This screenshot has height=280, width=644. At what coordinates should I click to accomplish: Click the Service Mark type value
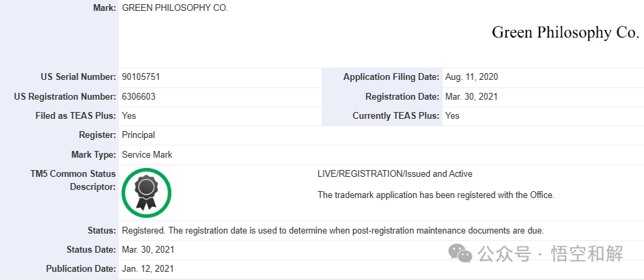tap(147, 155)
